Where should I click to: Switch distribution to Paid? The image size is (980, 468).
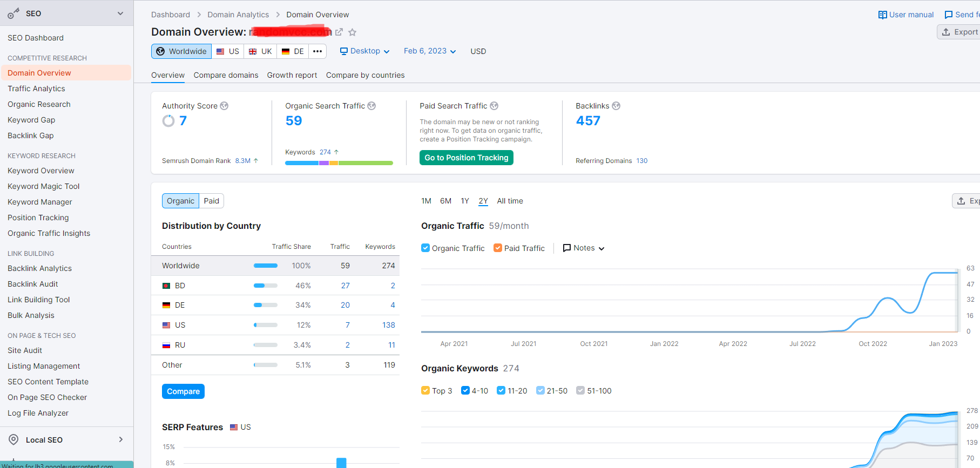(x=212, y=201)
